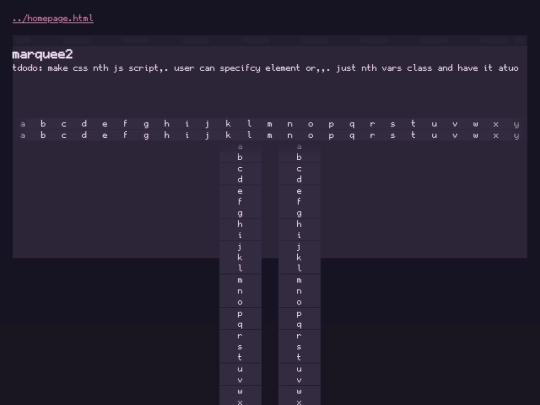Click letter e in the lower horizontal row
This screenshot has width=540, height=405.
(105, 135)
